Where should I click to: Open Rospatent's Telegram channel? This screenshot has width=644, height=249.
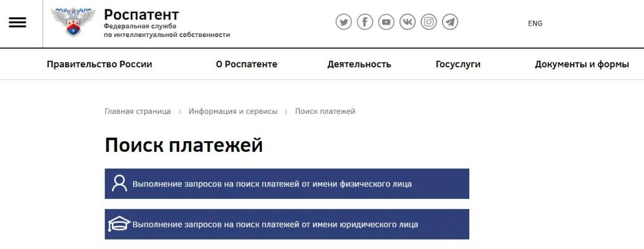(450, 21)
